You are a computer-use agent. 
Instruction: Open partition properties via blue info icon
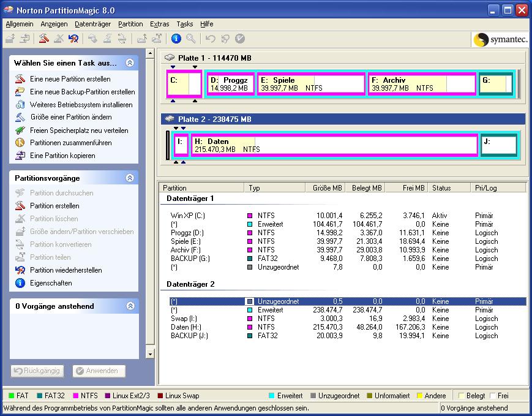[176, 39]
